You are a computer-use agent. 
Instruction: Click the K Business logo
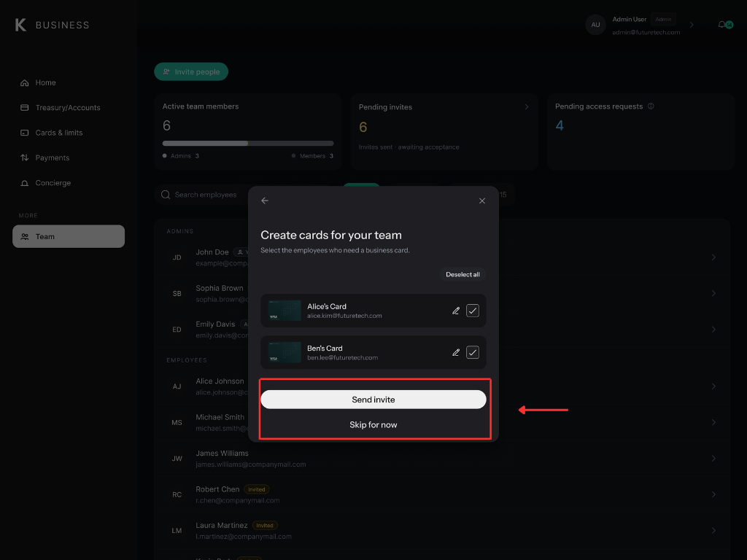[x=52, y=25]
